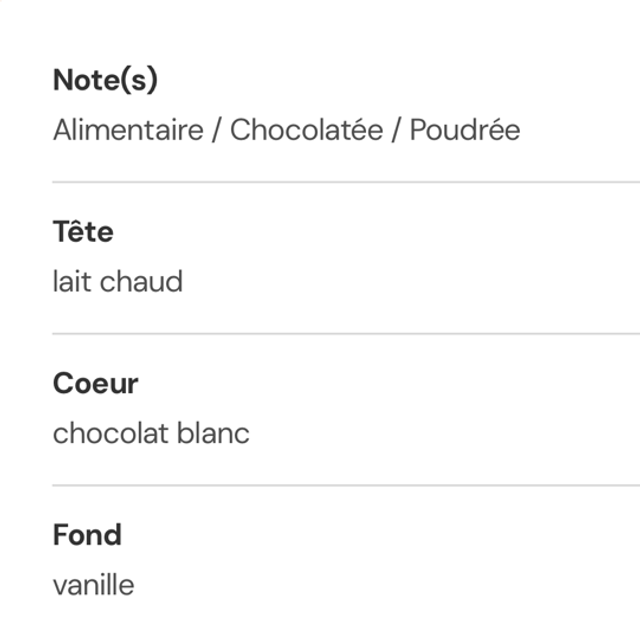Click the word chocolat under Coeur
640x640 pixels.
(111, 434)
